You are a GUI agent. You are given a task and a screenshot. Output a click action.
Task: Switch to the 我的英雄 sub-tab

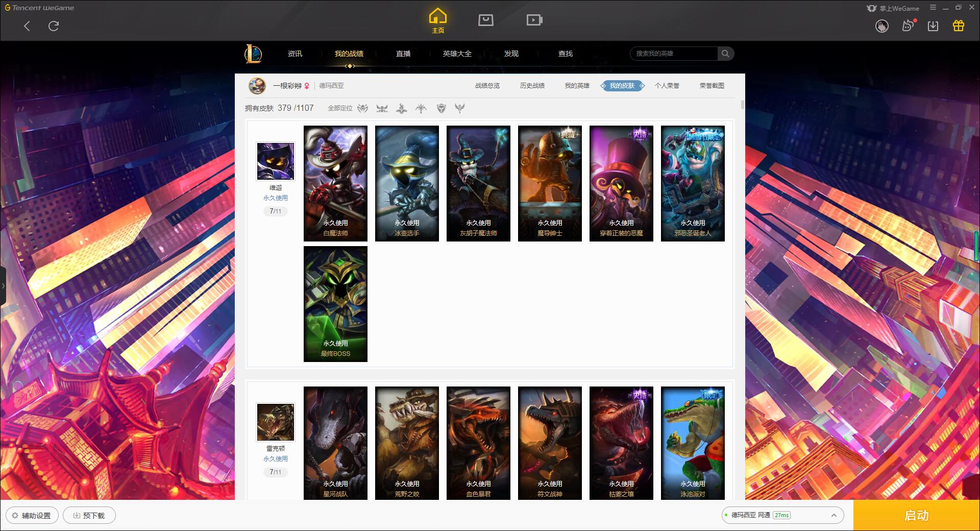[x=577, y=86]
